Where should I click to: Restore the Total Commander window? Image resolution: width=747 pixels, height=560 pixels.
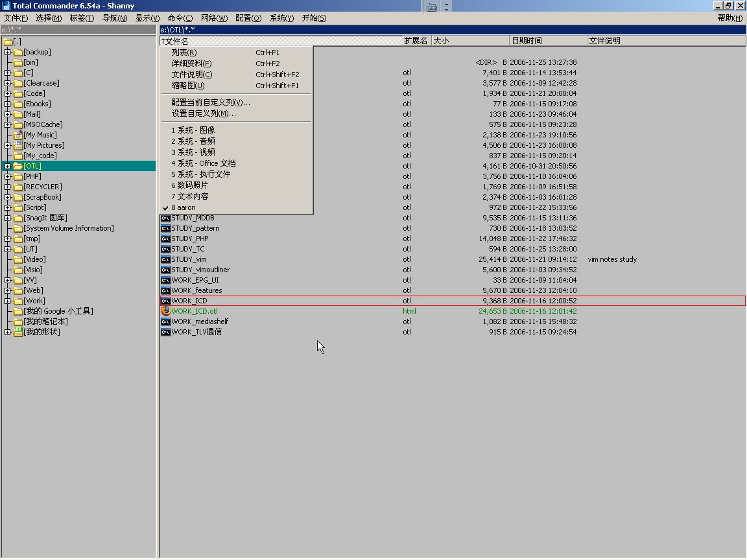point(728,6)
